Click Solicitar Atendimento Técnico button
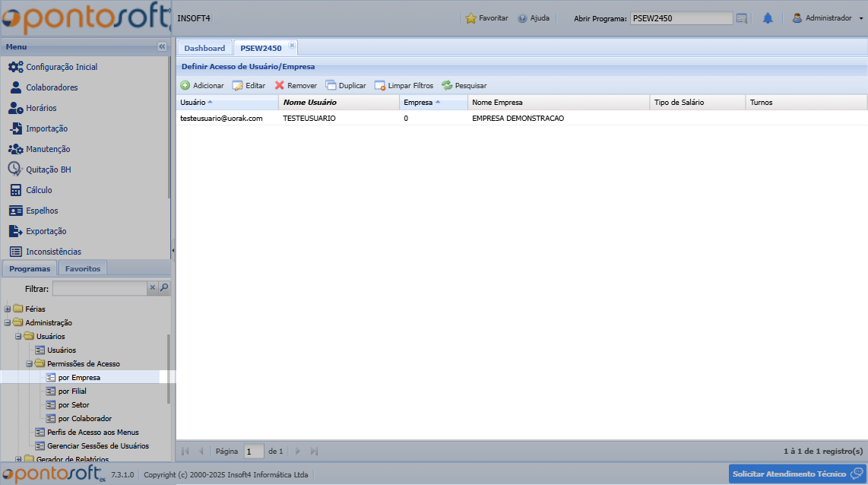The image size is (868, 485). [797, 474]
